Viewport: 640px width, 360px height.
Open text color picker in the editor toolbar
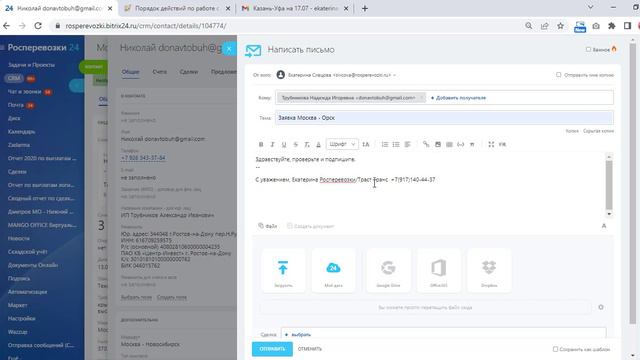click(318, 144)
